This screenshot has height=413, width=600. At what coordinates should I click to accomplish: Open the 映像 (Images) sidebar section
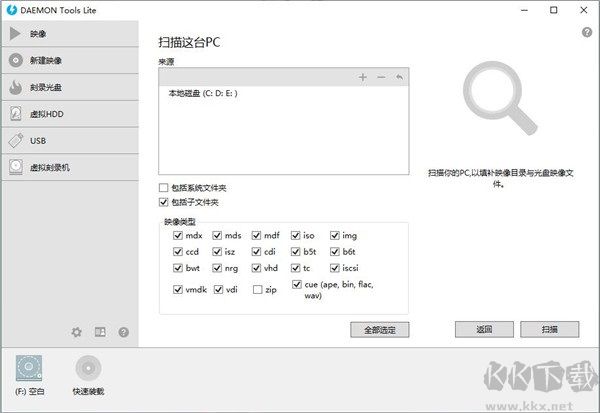(70, 34)
